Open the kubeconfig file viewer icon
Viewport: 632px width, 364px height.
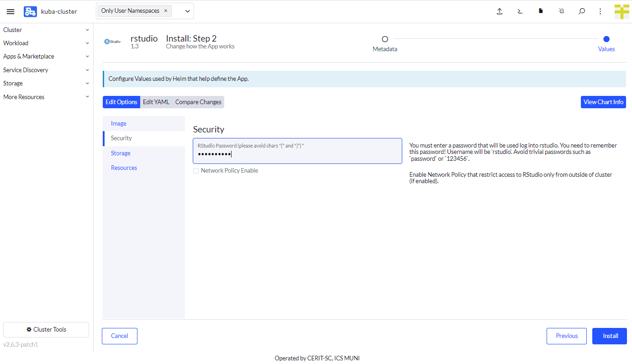(541, 11)
